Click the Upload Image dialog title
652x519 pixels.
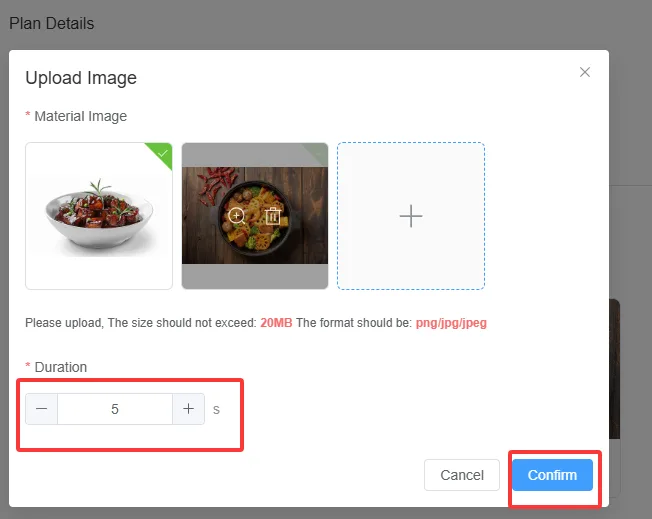tap(81, 78)
